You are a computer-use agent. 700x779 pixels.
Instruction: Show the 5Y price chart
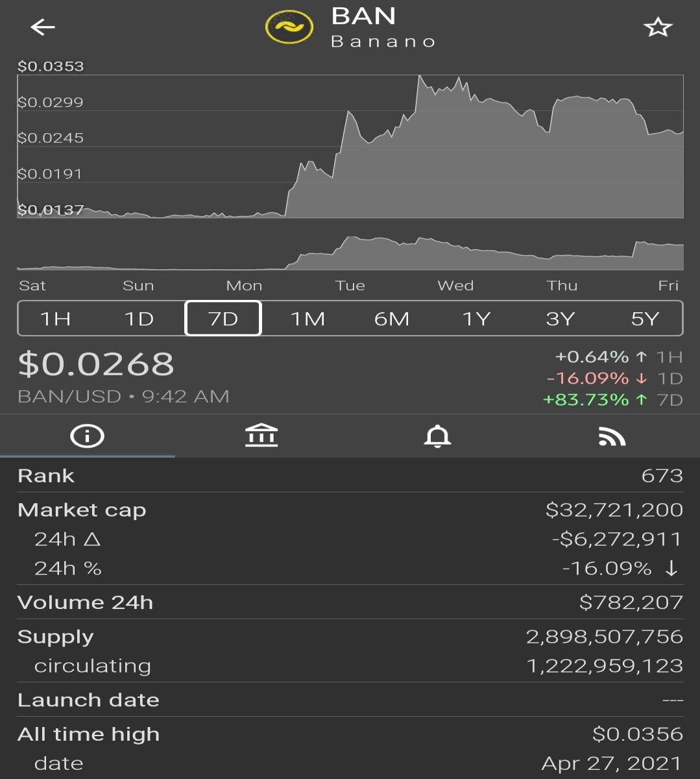645,319
